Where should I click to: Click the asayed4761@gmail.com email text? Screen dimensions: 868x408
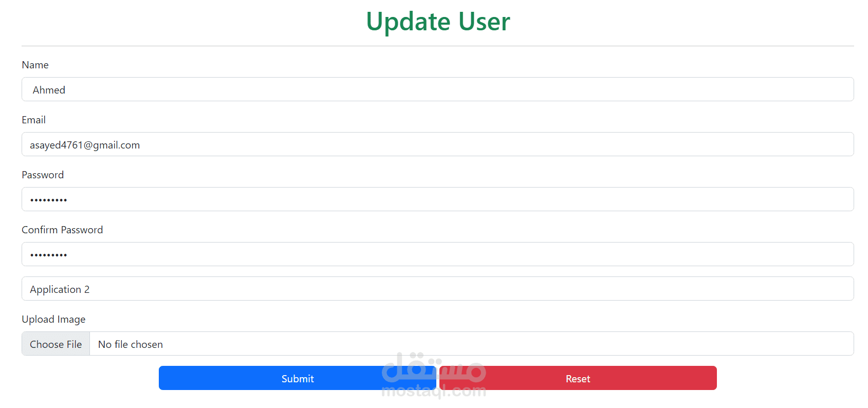85,145
